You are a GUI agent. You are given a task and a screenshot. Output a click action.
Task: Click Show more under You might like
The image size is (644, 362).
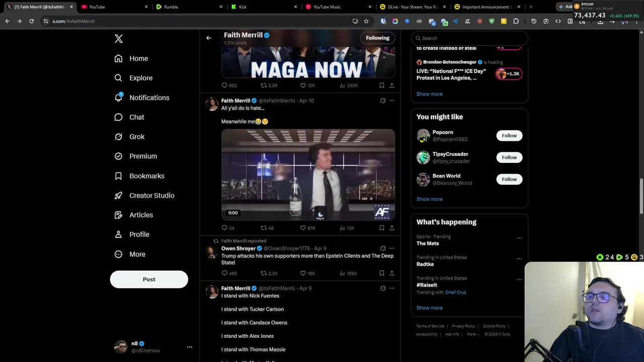(x=429, y=199)
